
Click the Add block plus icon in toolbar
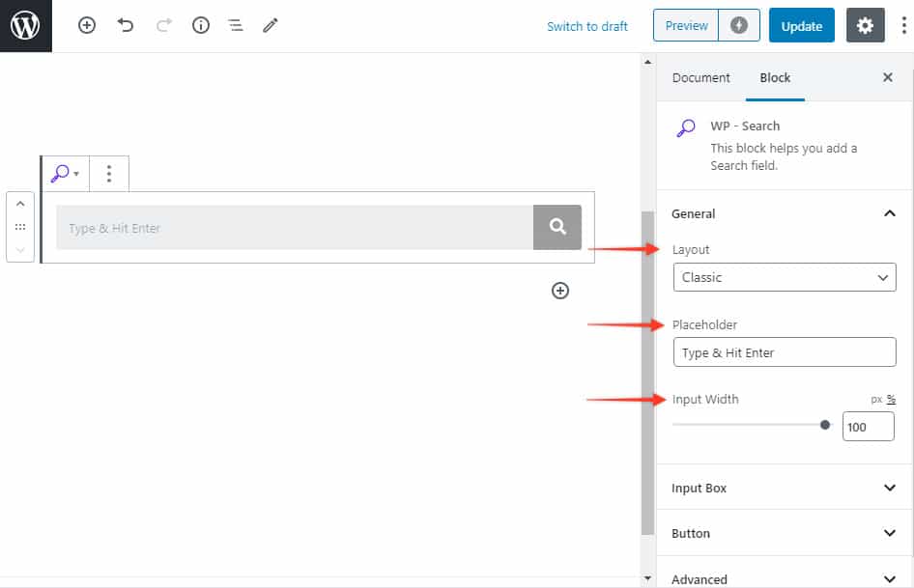(x=87, y=26)
